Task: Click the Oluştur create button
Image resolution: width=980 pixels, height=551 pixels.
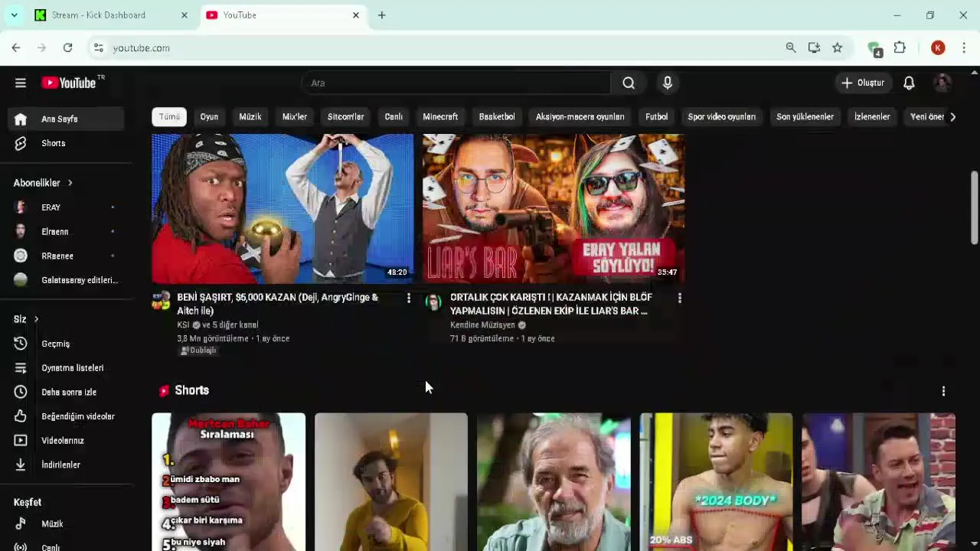Action: [862, 83]
